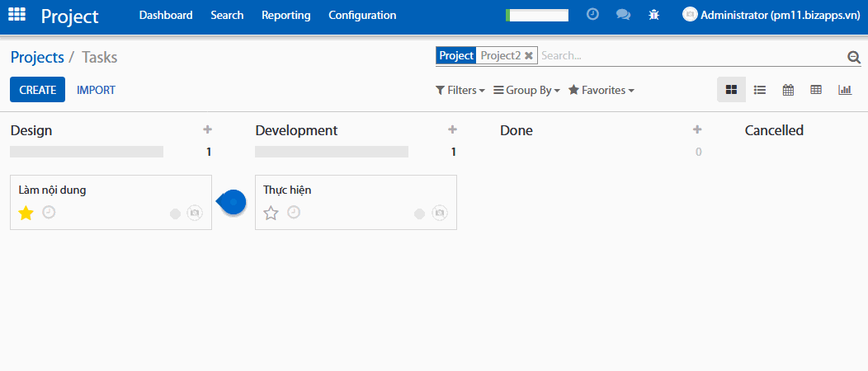Click the Design column progress bar
868x371 pixels.
pyautogui.click(x=87, y=152)
